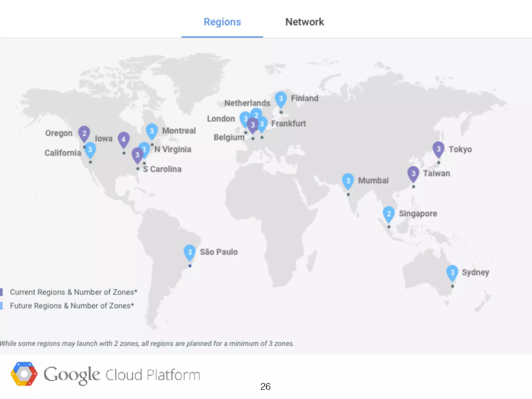Viewport: 532px width, 399px height.
Task: Click the Frankfurt region label
Action: point(288,124)
